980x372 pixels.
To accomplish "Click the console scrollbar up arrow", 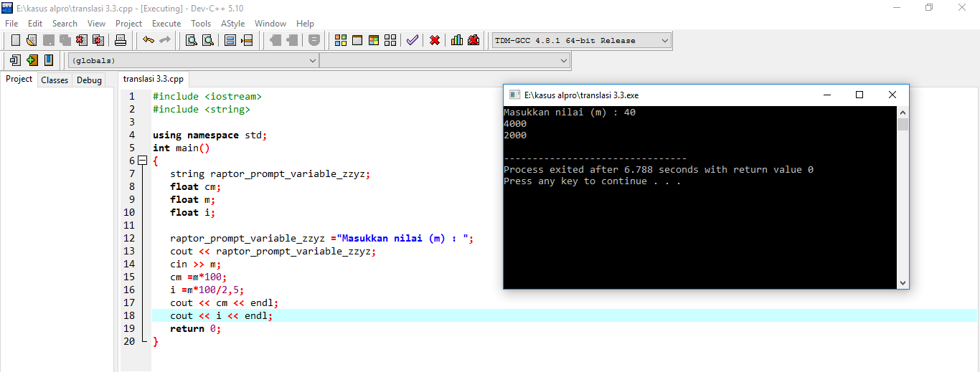I will click(903, 113).
